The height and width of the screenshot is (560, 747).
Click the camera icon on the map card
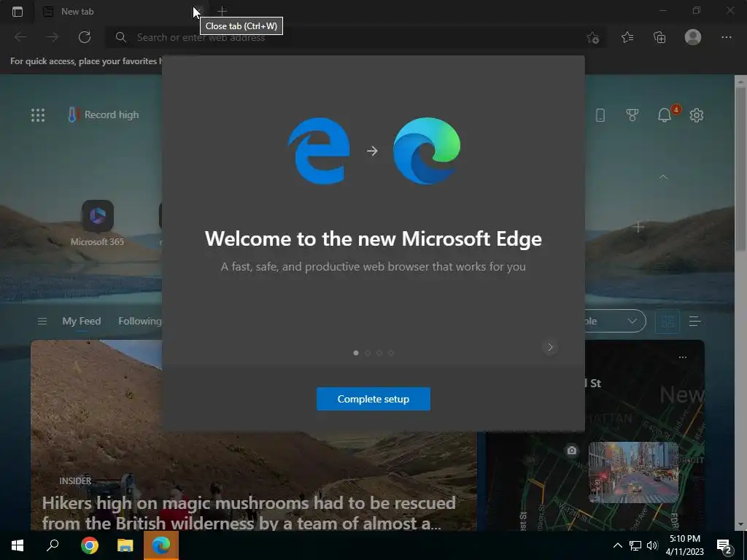(x=572, y=450)
